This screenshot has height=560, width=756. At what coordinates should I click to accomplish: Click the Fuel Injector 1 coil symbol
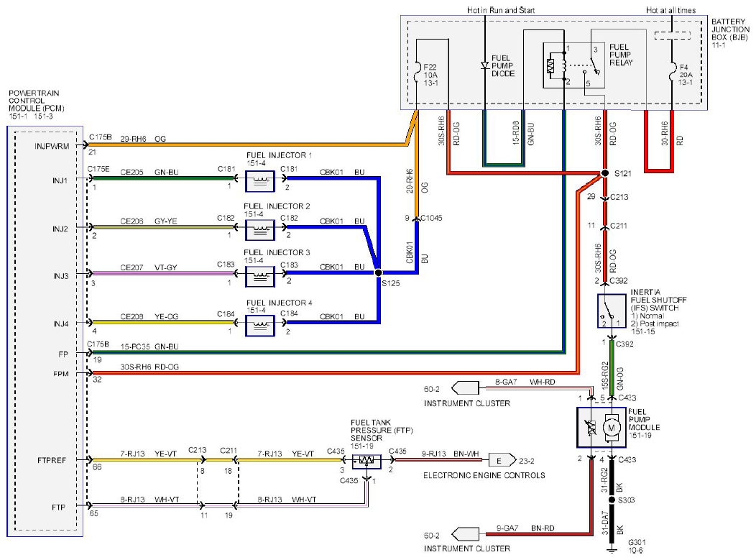260,182
